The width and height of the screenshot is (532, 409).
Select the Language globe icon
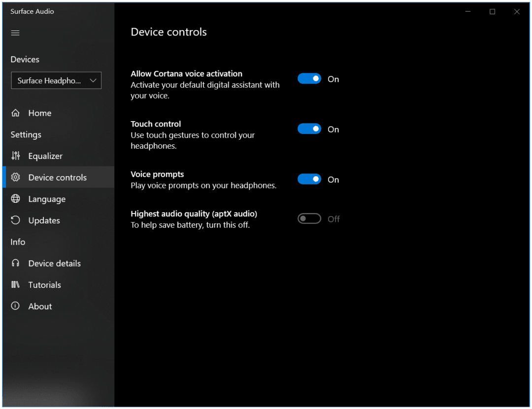tap(15, 199)
